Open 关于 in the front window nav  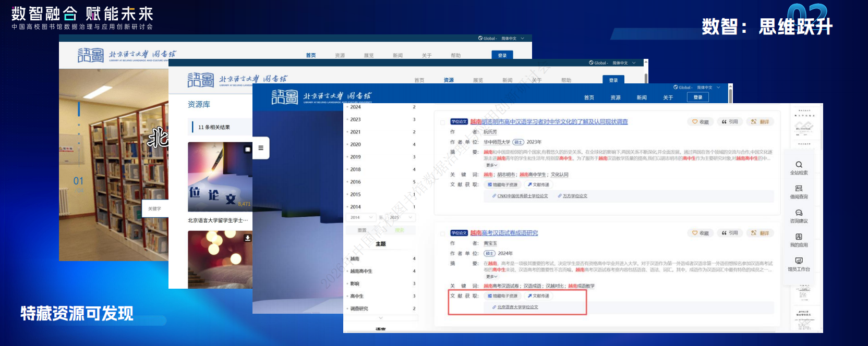pyautogui.click(x=668, y=97)
